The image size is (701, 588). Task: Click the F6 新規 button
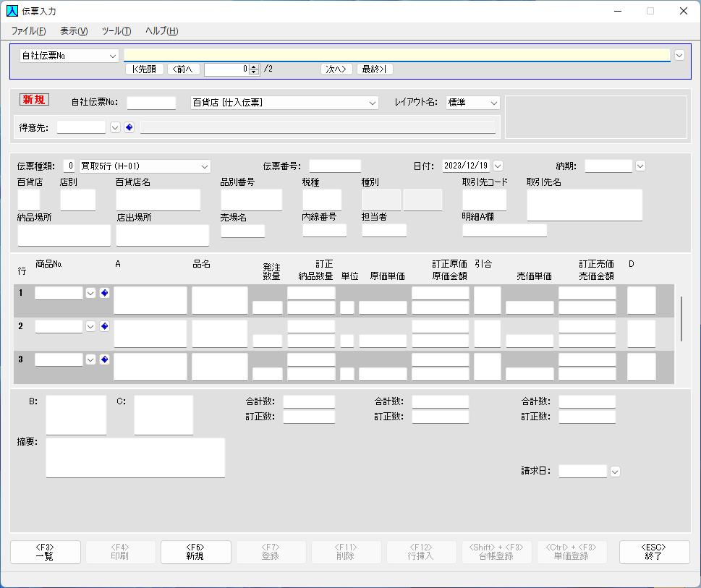point(195,552)
